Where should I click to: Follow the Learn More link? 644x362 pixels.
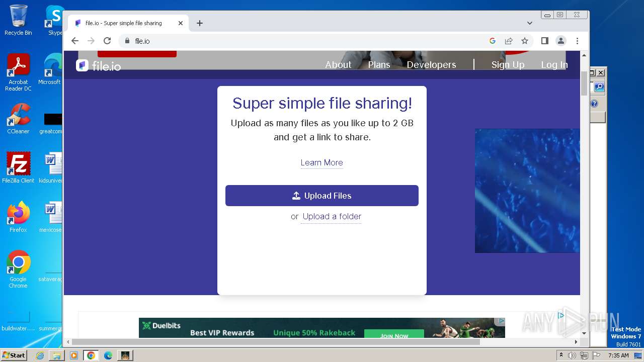coord(321,163)
